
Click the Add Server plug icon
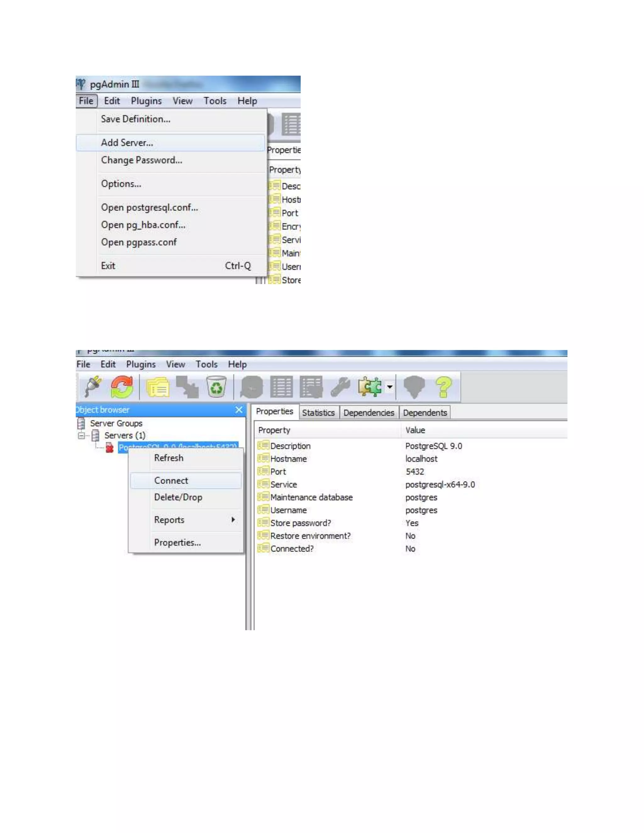tap(93, 386)
